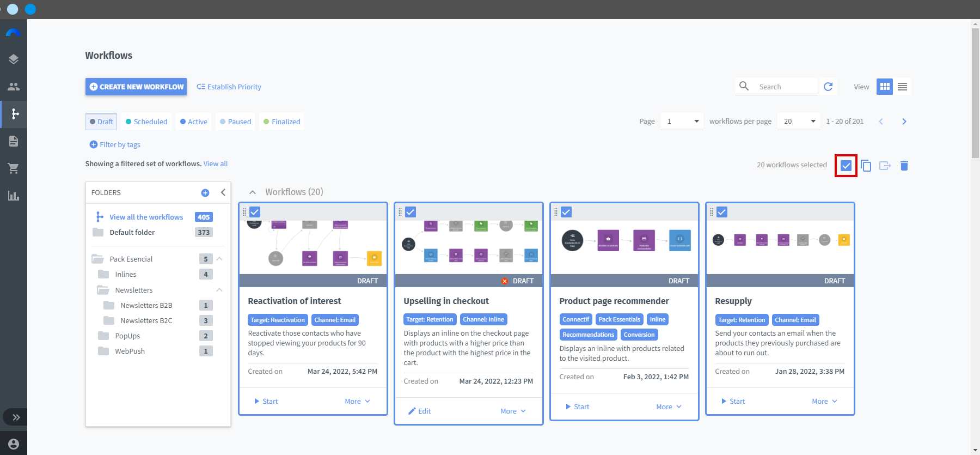Open Establish Priority

tap(229, 87)
